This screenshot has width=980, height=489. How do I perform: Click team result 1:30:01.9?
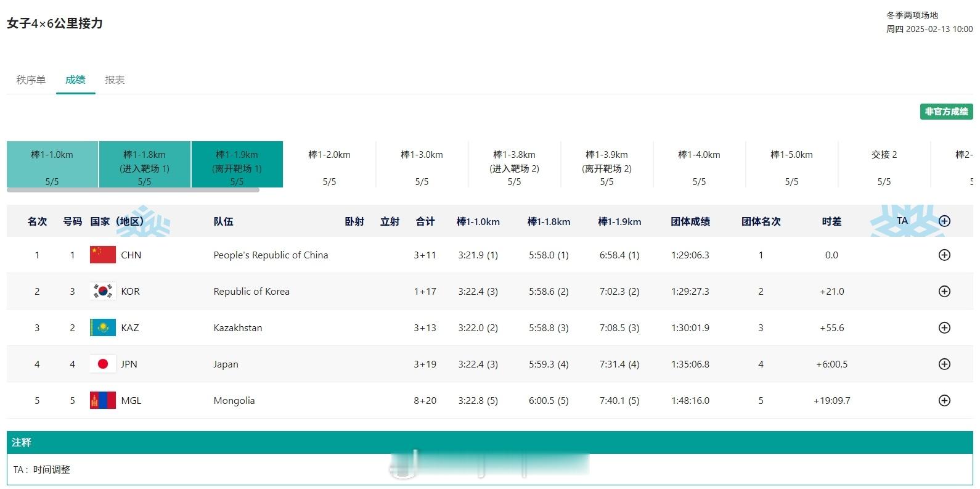click(x=690, y=327)
